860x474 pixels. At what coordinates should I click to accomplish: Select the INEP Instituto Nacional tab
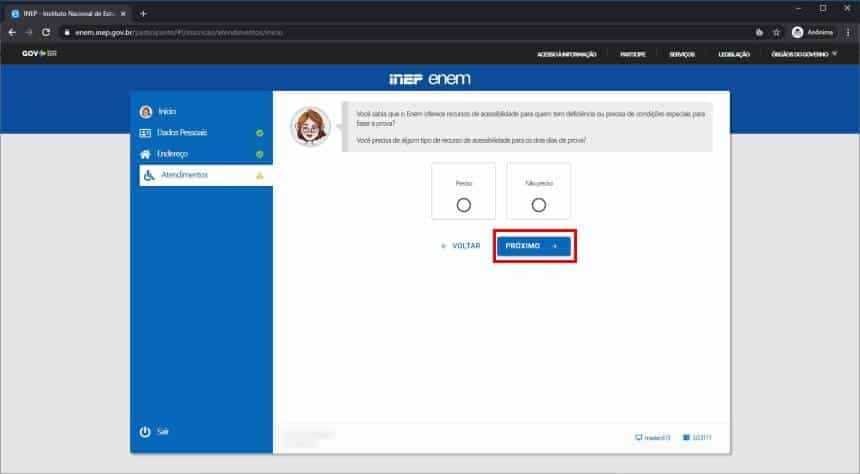tap(68, 14)
